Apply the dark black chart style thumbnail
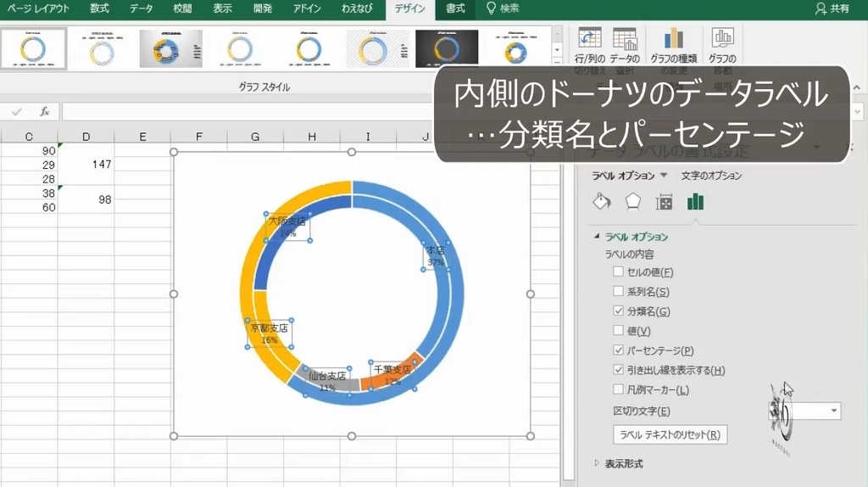This screenshot has height=487, width=868. (x=447, y=48)
